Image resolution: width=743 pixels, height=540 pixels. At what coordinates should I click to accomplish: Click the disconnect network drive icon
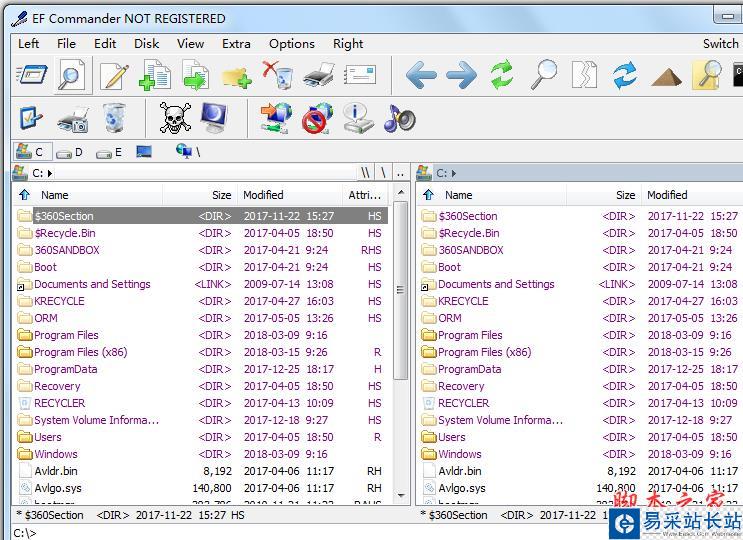(317, 118)
